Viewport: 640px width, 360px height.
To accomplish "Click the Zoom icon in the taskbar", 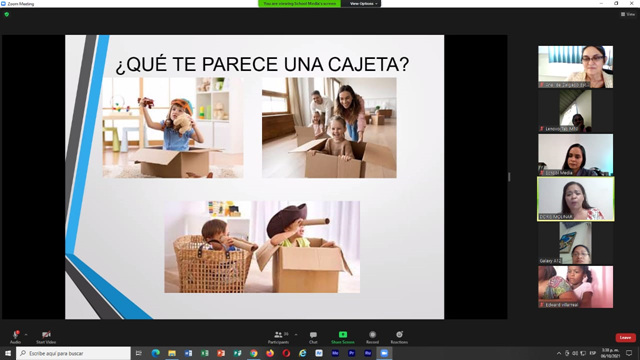I will pyautogui.click(x=384, y=353).
